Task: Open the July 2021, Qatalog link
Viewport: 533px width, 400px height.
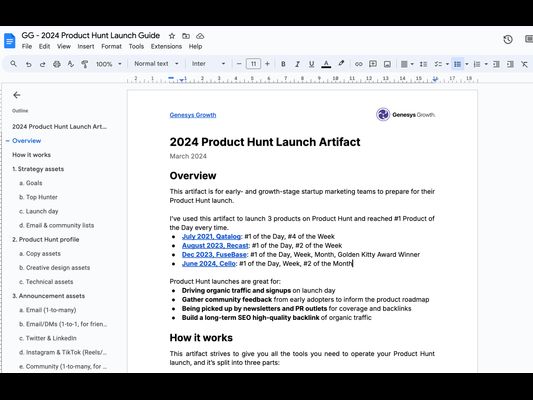Action: (211, 237)
